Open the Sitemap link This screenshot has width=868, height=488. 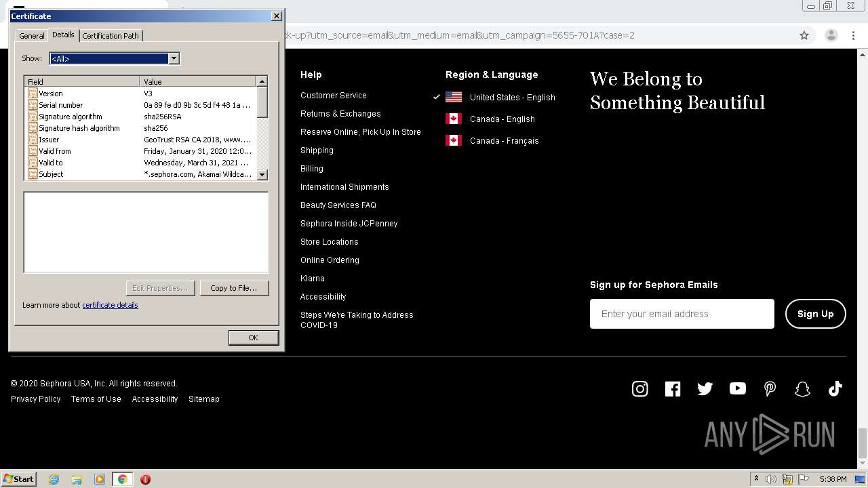coord(204,399)
